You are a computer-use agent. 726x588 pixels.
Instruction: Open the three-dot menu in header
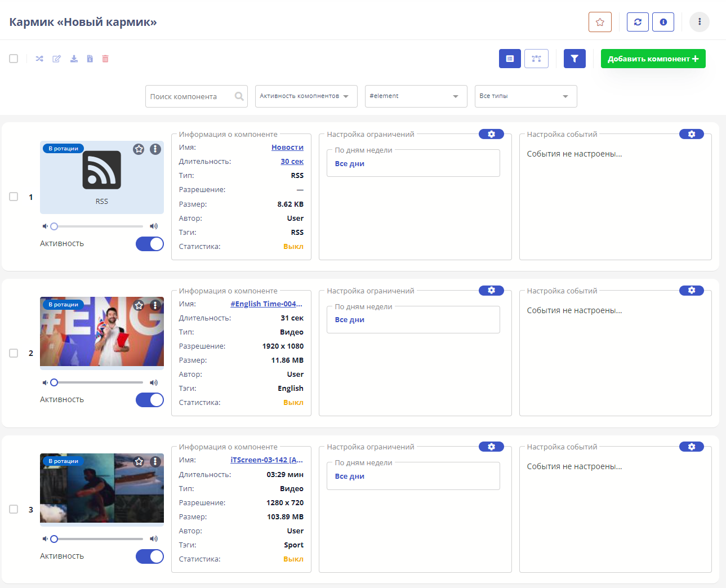[700, 22]
